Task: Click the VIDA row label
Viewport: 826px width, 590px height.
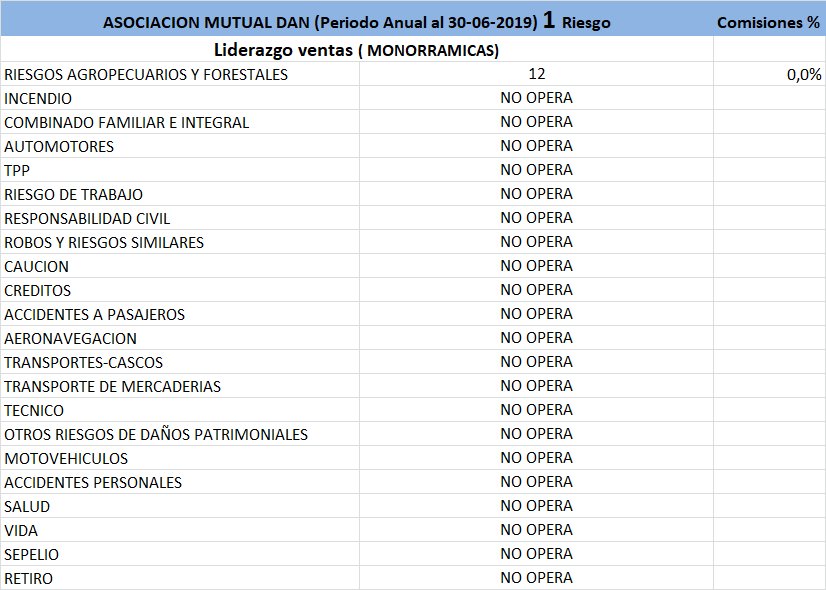Action: click(x=21, y=531)
